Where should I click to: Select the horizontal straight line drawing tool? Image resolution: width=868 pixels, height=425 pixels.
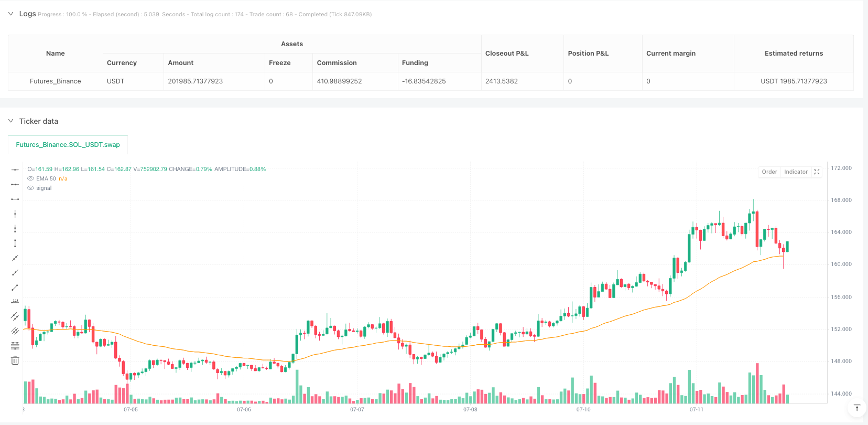pos(15,169)
